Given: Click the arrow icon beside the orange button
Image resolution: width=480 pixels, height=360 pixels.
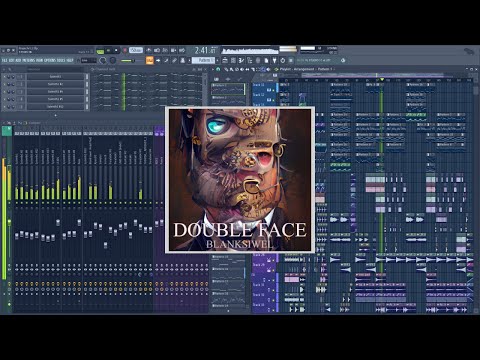Looking at the screenshot, I should pos(158,60).
